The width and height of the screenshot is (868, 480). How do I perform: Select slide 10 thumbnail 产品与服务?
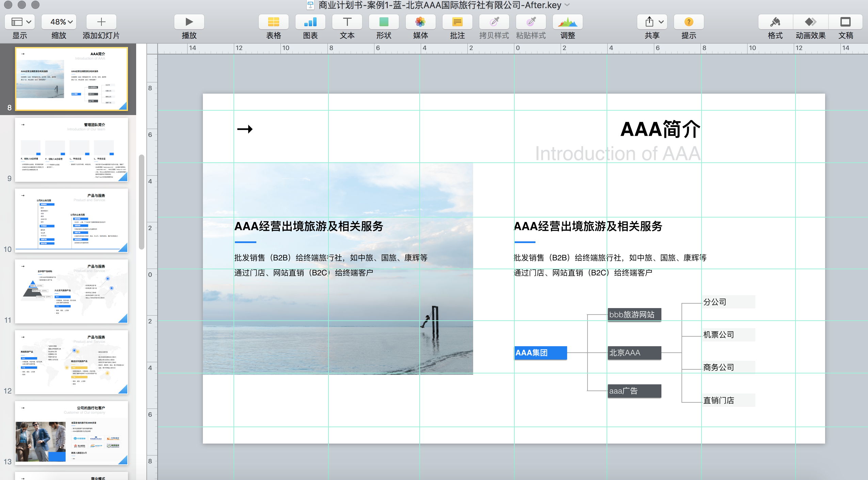point(71,220)
